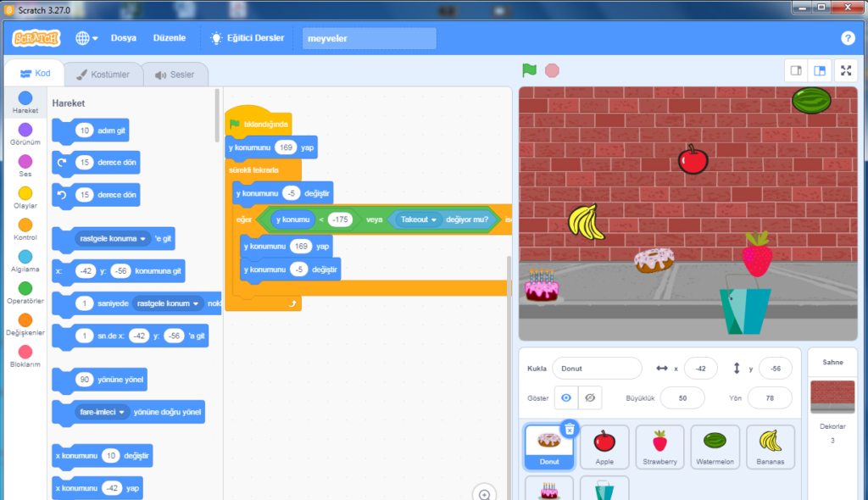Click the green flag to start project
This screenshot has width=868, height=500.
click(529, 71)
